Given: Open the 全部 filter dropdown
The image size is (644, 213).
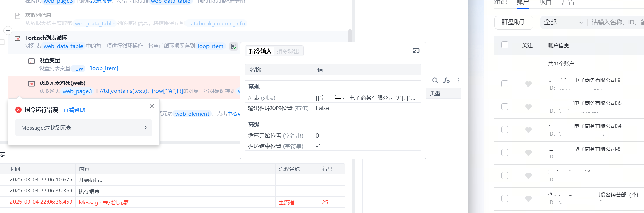Looking at the screenshot, I should [563, 23].
